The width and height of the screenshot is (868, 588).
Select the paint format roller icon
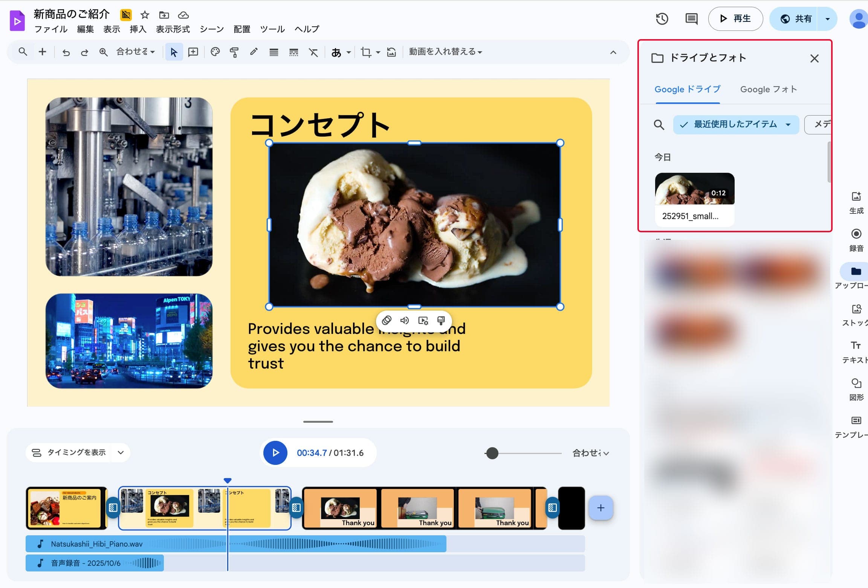tap(234, 52)
